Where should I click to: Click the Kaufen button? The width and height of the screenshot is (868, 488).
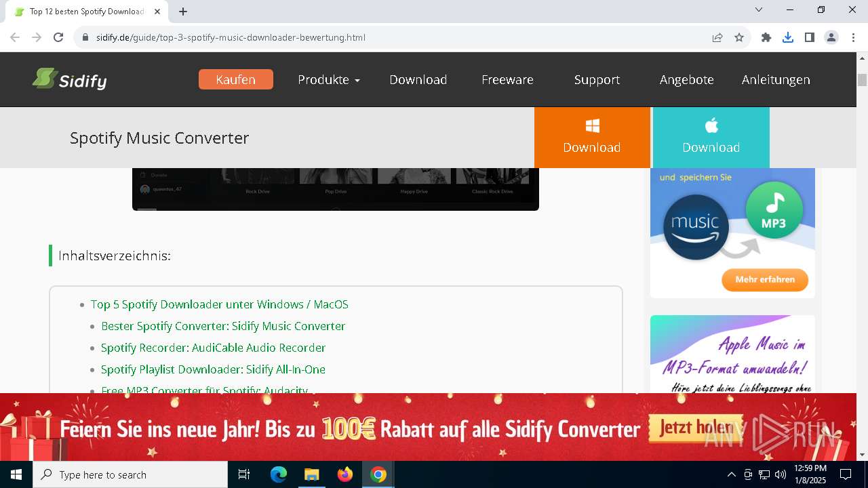click(x=236, y=79)
